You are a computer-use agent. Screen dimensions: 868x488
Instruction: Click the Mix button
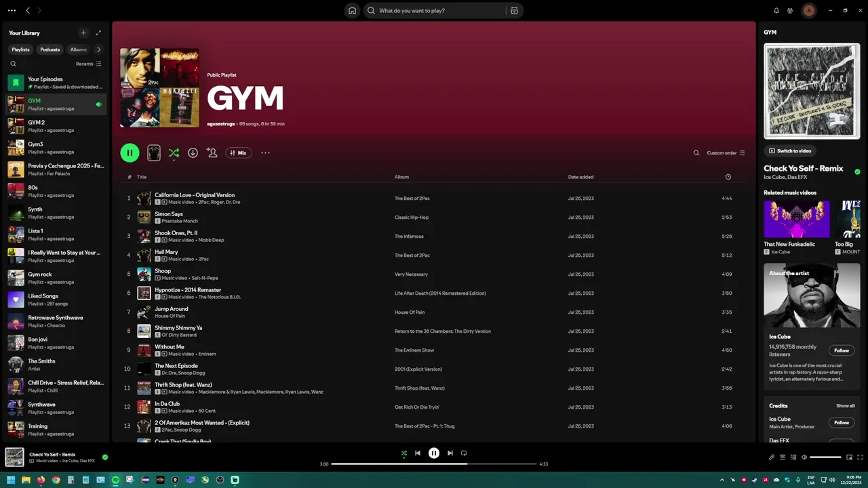[238, 153]
